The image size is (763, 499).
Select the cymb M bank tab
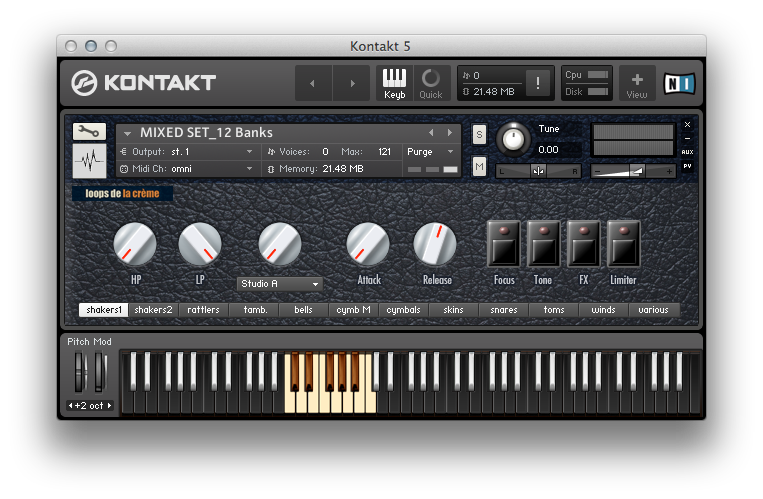tap(353, 310)
